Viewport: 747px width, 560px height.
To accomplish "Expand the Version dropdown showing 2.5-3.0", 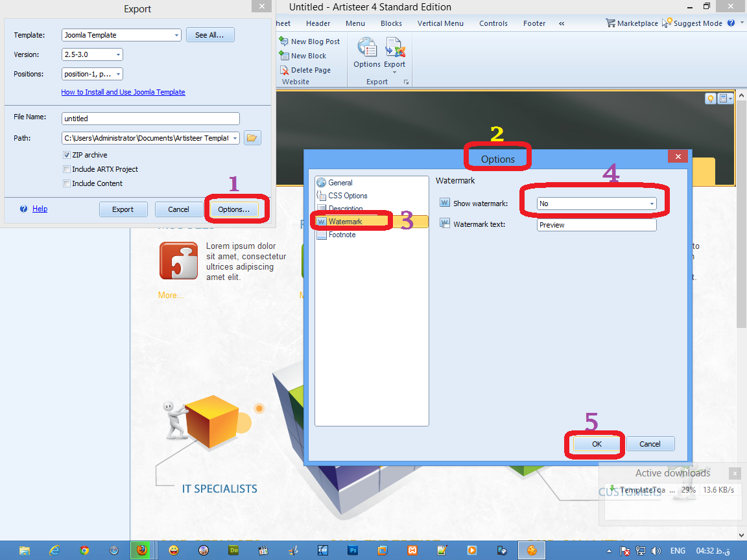I will coord(92,55).
